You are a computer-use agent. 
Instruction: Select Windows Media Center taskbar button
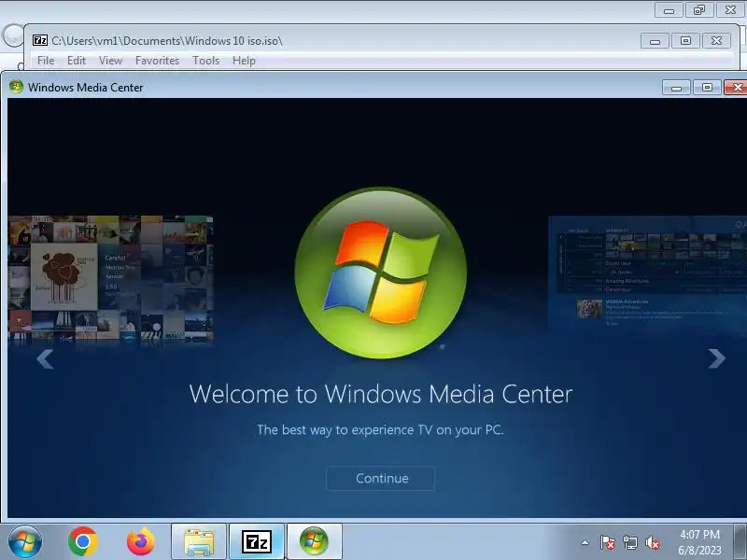314,542
